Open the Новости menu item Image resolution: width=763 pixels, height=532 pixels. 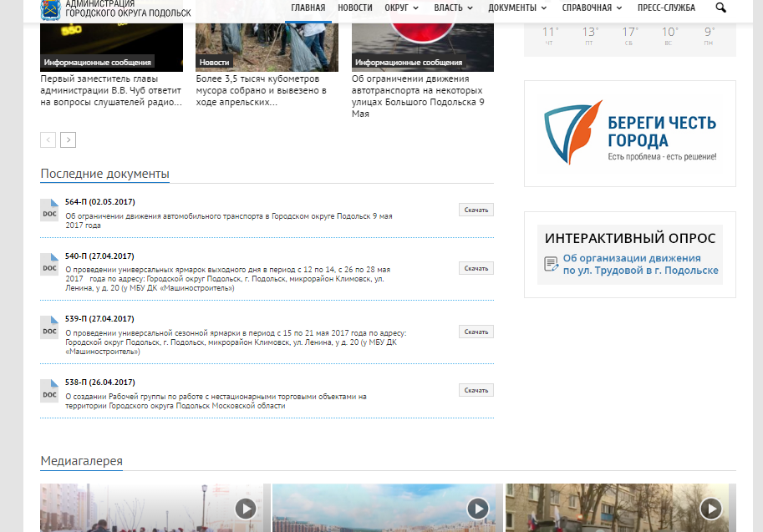(355, 8)
